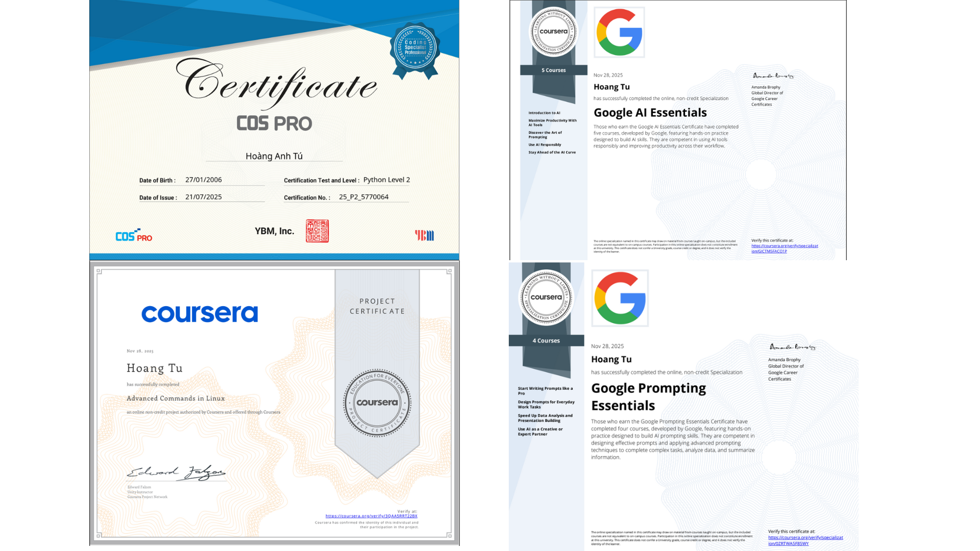This screenshot has height=551, width=980.
Task: Click the issue date "21/07/2025"
Action: [204, 197]
